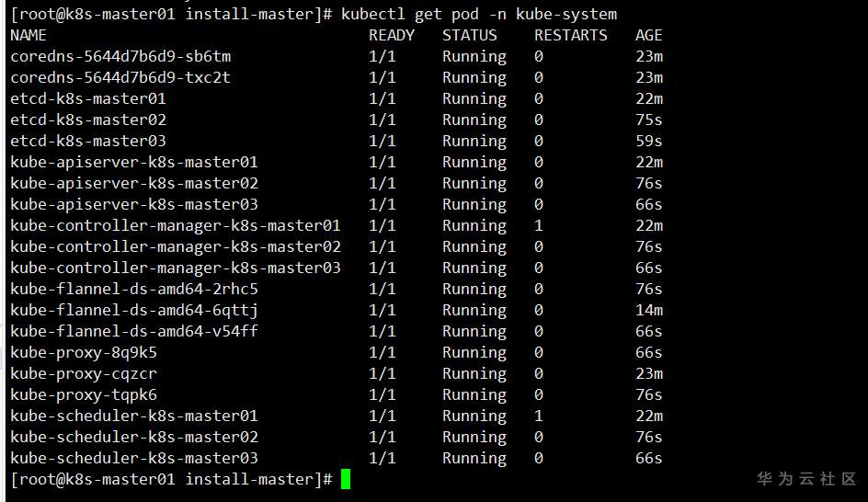868x502 pixels.
Task: Select the kube-flannel-ds-amd64-v54ff pod name
Action: pos(134,331)
